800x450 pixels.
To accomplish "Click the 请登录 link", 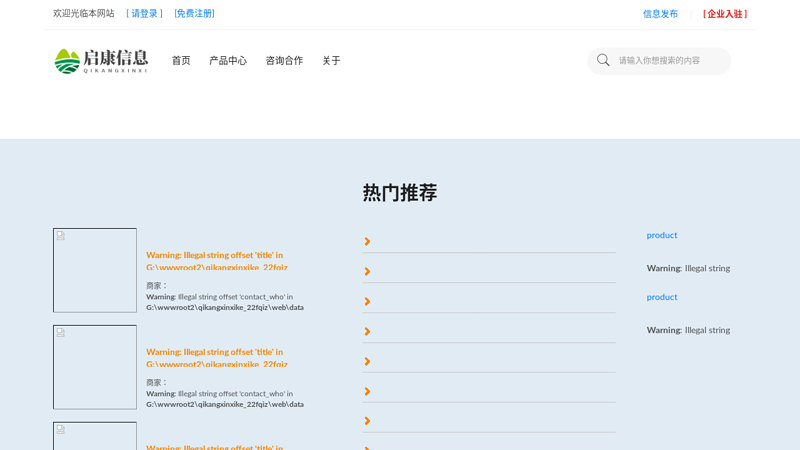I will point(144,14).
